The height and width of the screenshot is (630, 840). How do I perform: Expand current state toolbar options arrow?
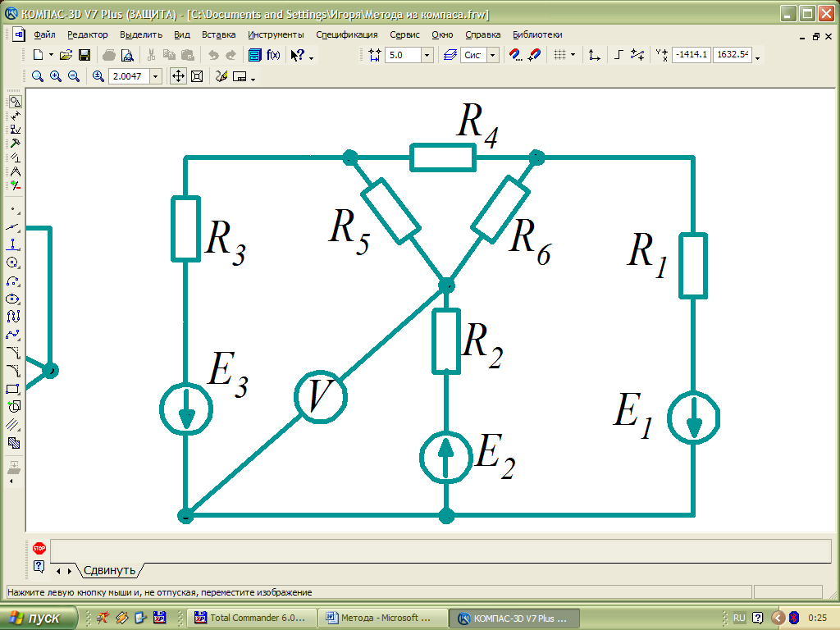click(757, 57)
